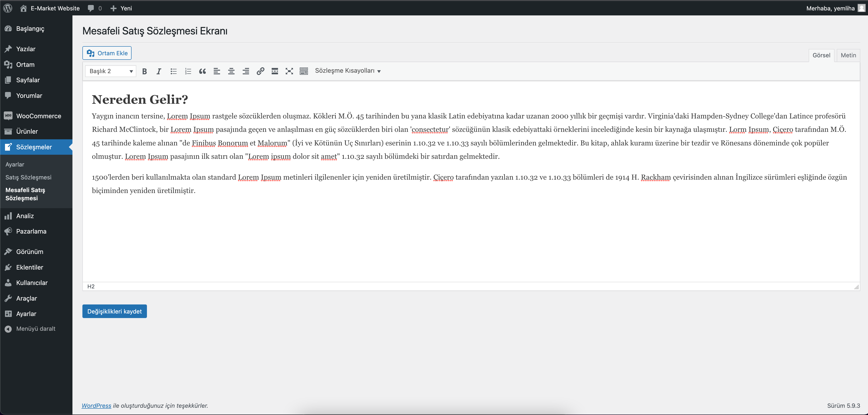The width and height of the screenshot is (868, 415).
Task: Insert the Read More tag
Action: pyautogui.click(x=275, y=71)
